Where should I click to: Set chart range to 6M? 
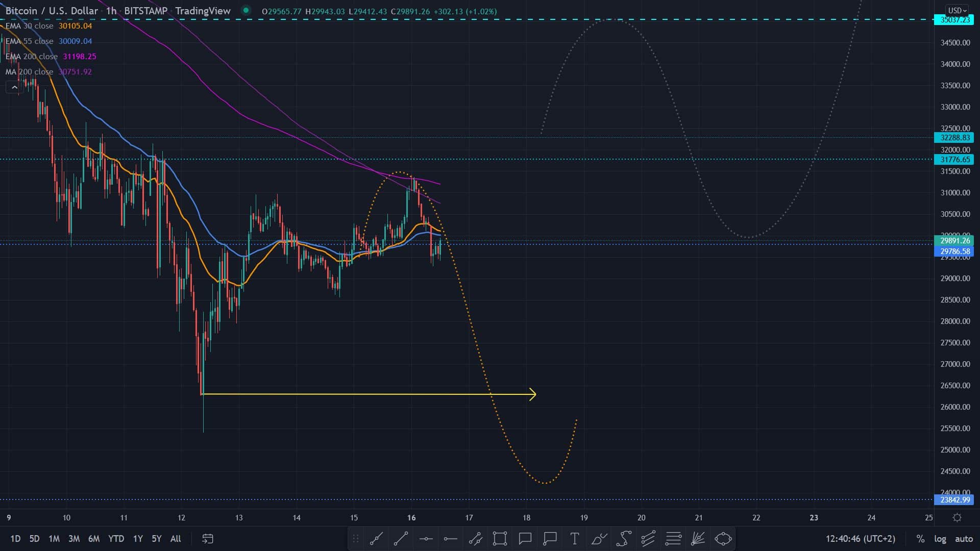click(94, 539)
